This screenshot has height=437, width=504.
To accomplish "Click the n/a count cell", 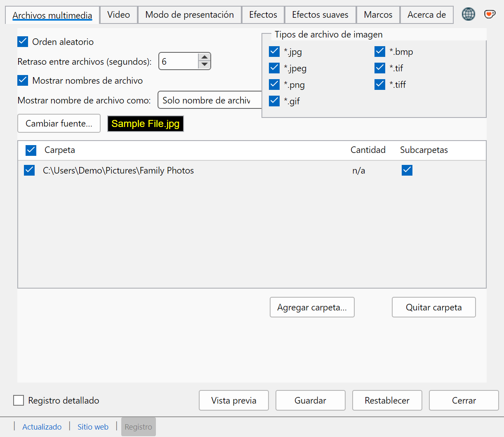I will click(359, 171).
